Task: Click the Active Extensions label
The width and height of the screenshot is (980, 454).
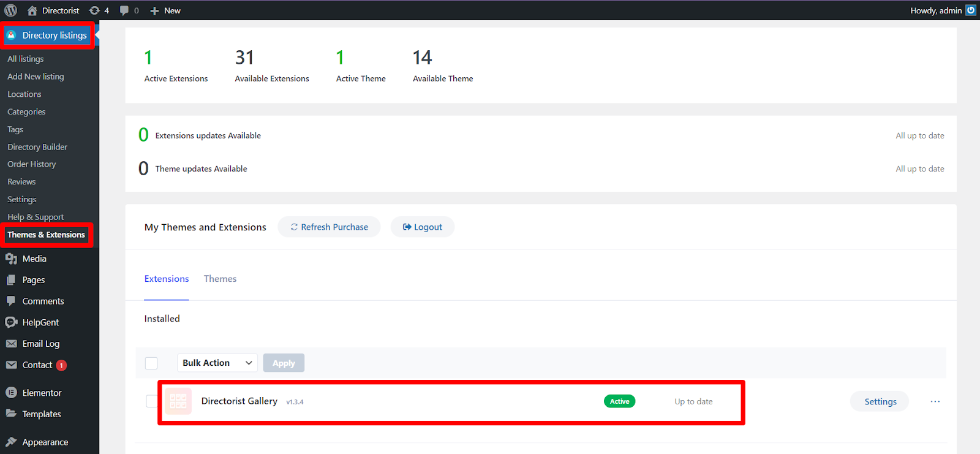Action: [176, 78]
